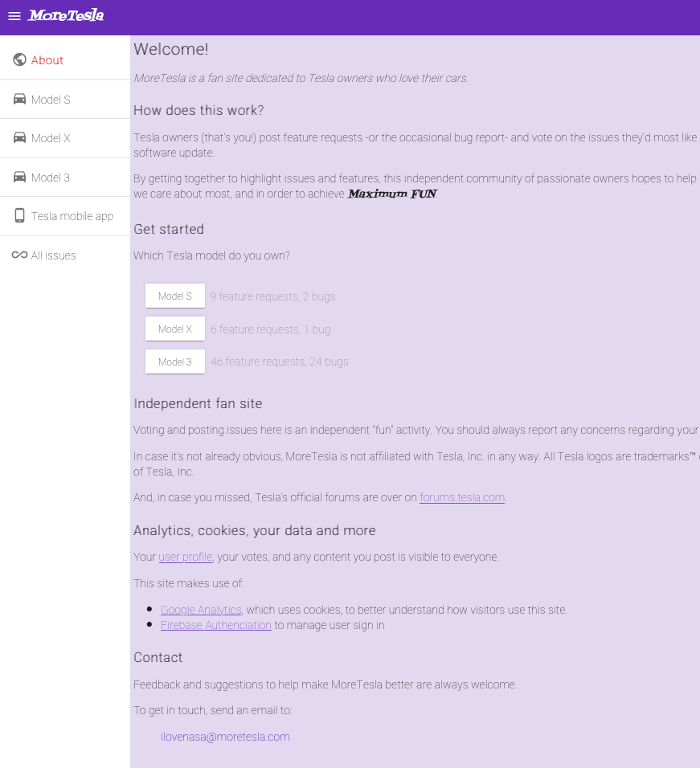Choose the Model 3 button under Get started

(175, 362)
